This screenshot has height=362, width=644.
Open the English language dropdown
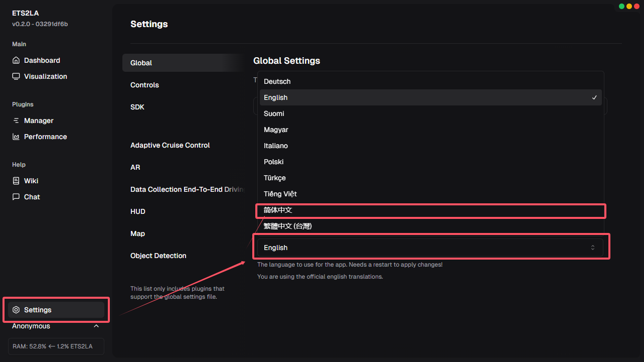430,248
